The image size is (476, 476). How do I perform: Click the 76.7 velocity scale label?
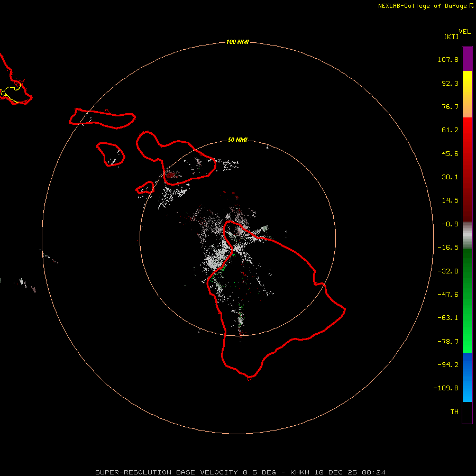[450, 106]
